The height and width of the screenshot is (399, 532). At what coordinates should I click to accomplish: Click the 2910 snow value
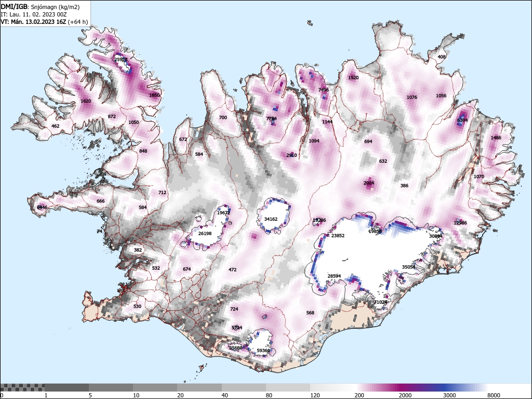coord(292,155)
